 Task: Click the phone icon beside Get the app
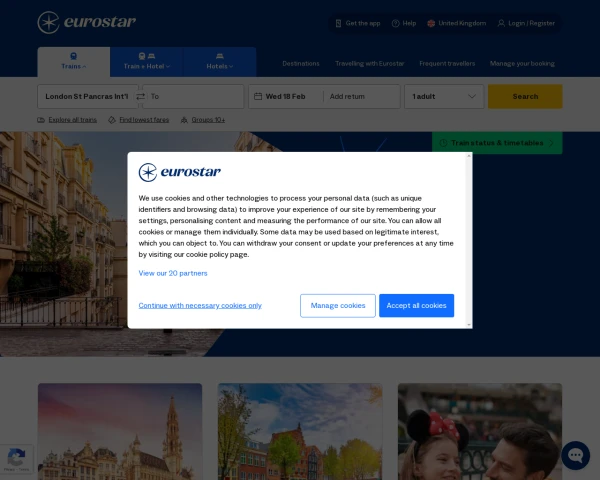click(338, 23)
